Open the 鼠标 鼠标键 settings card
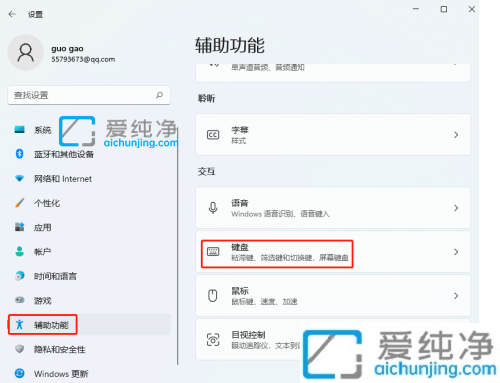 pyautogui.click(x=333, y=295)
